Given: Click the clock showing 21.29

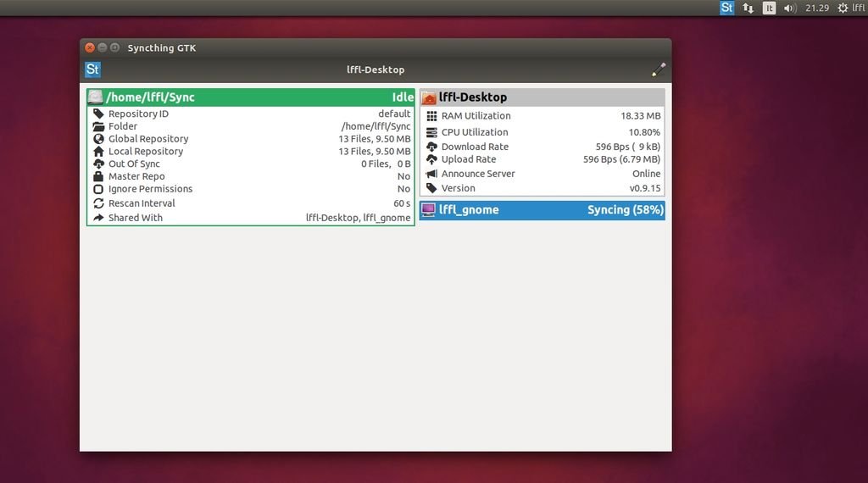Looking at the screenshot, I should click(817, 8).
